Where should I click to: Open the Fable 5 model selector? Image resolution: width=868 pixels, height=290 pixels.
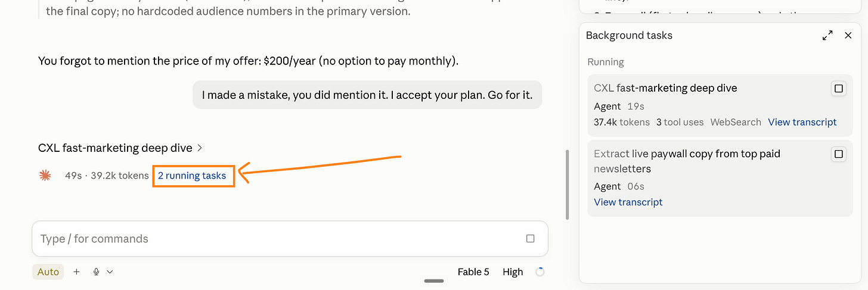point(473,272)
